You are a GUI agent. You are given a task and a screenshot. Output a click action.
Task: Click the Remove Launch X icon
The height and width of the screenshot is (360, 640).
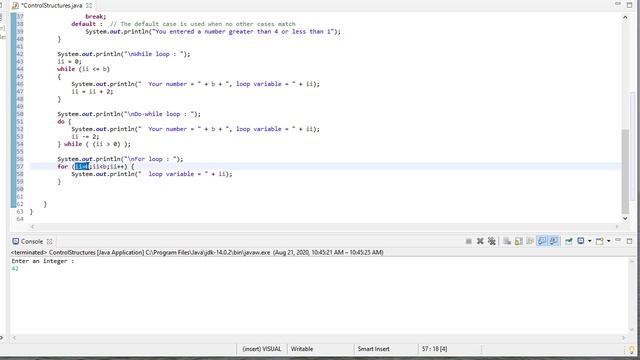click(x=480, y=241)
